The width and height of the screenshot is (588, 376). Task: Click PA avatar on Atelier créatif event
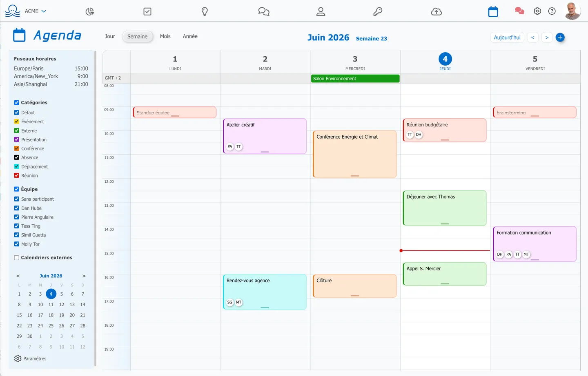230,146
